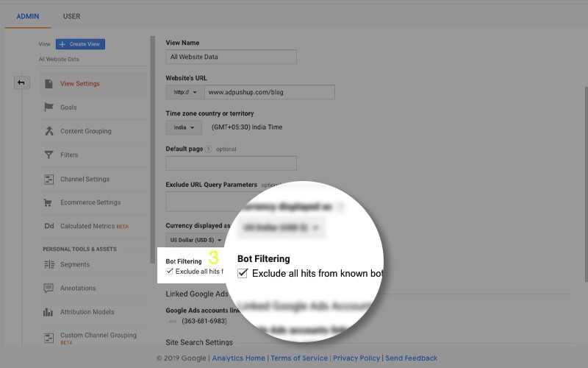
Task: Click the back arrow collapse button
Action: [x=21, y=82]
